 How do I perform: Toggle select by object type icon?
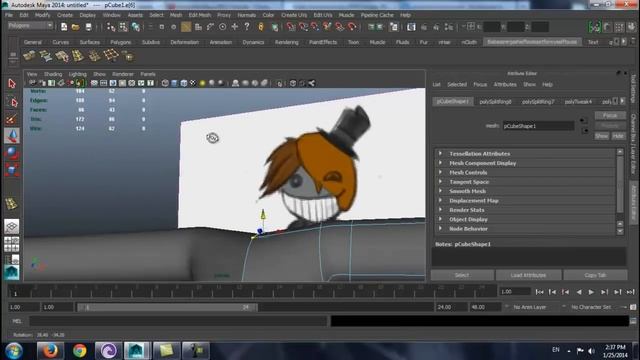click(x=123, y=27)
